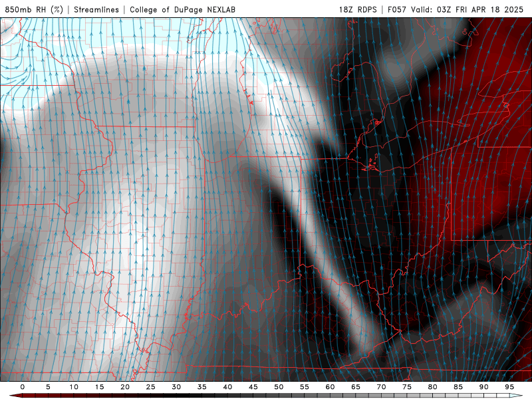The width and height of the screenshot is (532, 399).
Task: Click the '40' color scale label
Action: click(227, 387)
